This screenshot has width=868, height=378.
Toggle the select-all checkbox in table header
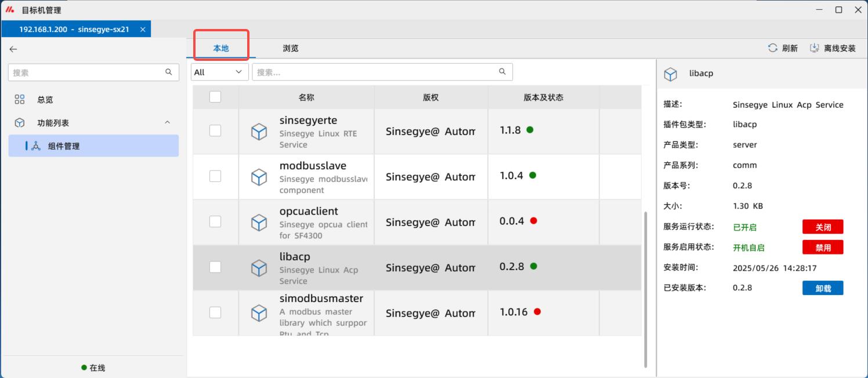[x=215, y=97]
